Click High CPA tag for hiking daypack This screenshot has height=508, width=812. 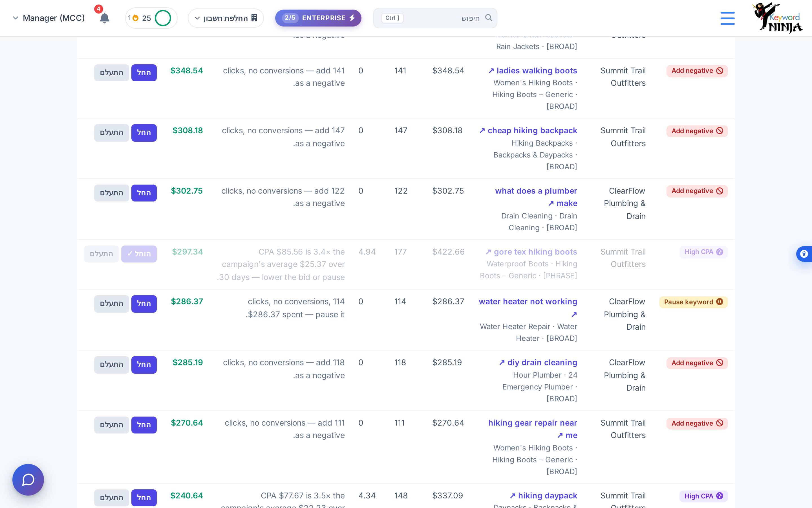click(704, 496)
